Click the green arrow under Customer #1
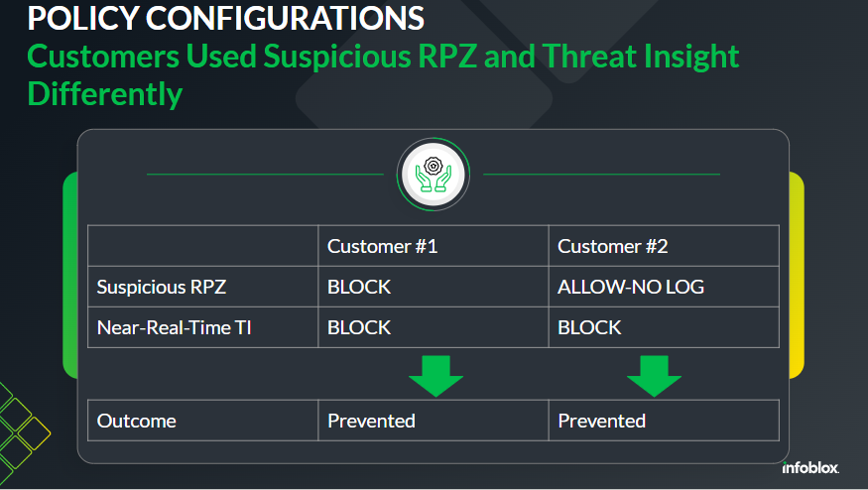868x490 pixels. point(434,376)
